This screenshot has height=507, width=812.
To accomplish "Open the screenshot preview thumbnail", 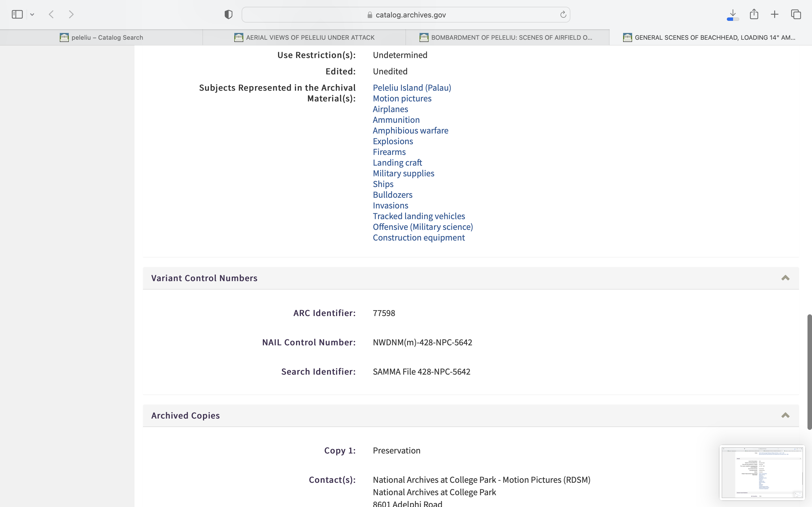I will 762,472.
